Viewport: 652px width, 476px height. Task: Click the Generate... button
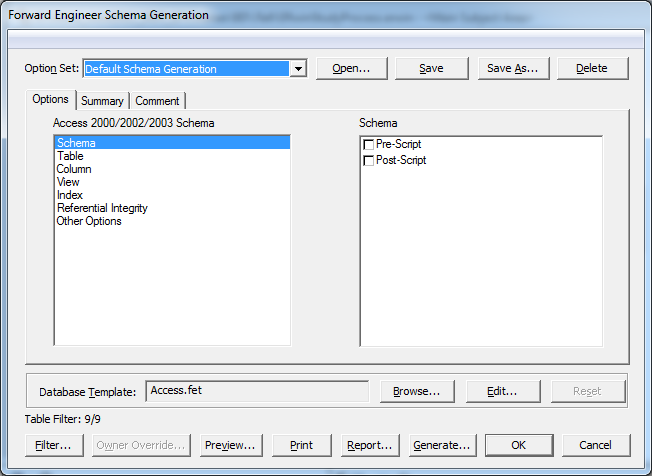coord(442,445)
